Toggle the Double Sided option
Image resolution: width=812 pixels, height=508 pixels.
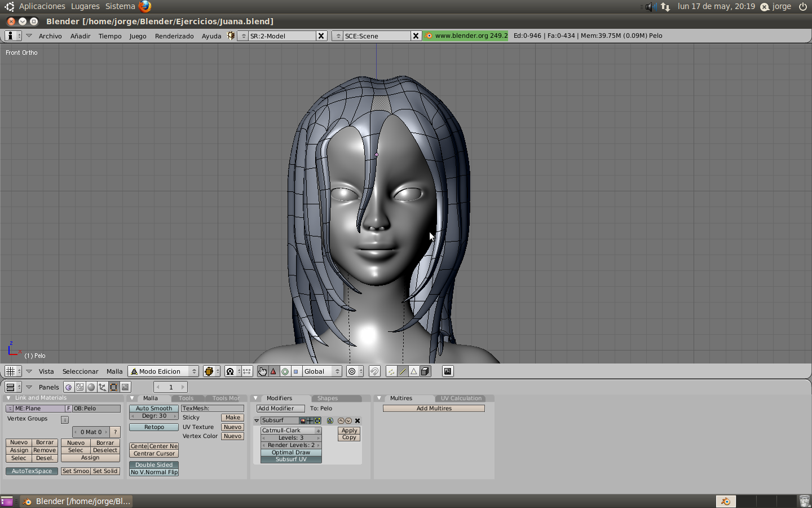point(154,465)
